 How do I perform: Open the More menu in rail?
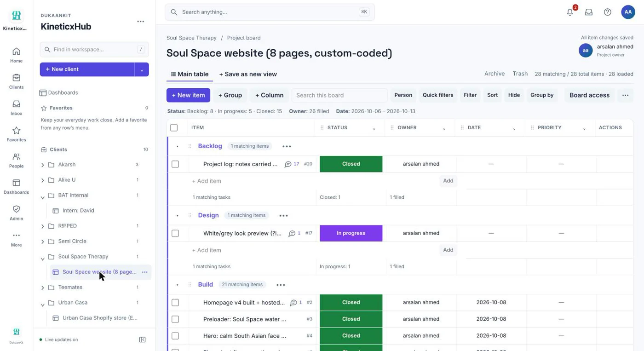point(16,239)
